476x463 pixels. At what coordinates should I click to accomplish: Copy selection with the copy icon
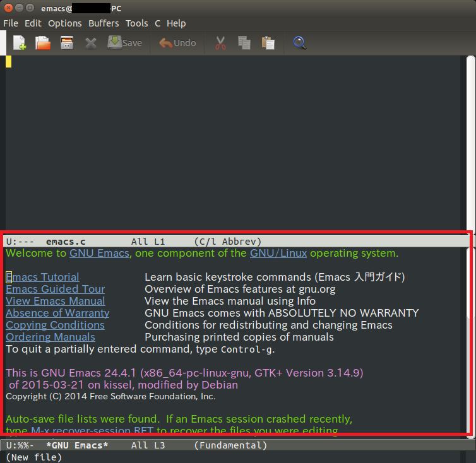[x=244, y=43]
